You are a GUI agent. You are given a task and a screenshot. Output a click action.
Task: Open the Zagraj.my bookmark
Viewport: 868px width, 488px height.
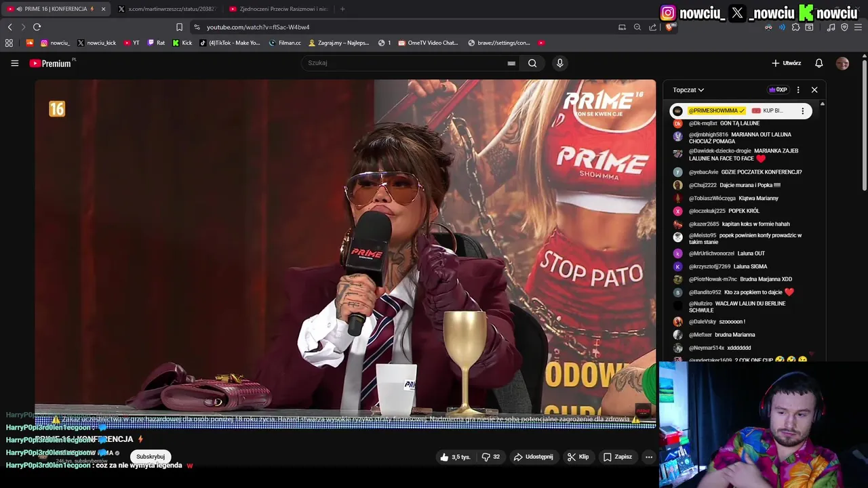pyautogui.click(x=338, y=43)
